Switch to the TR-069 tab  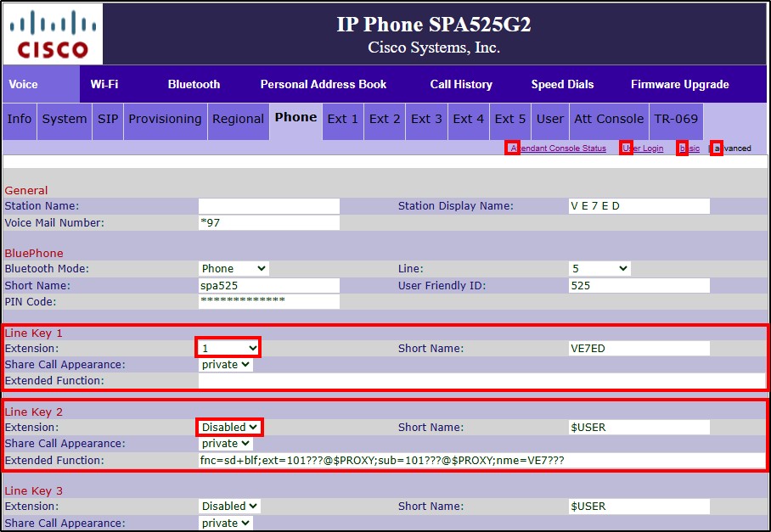[x=676, y=120]
